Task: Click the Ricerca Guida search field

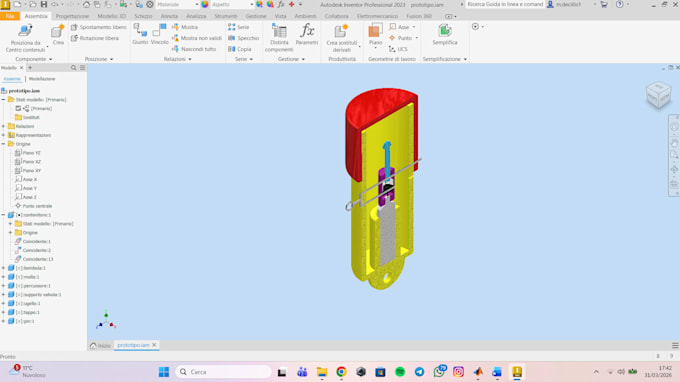Action: pyautogui.click(x=505, y=4)
